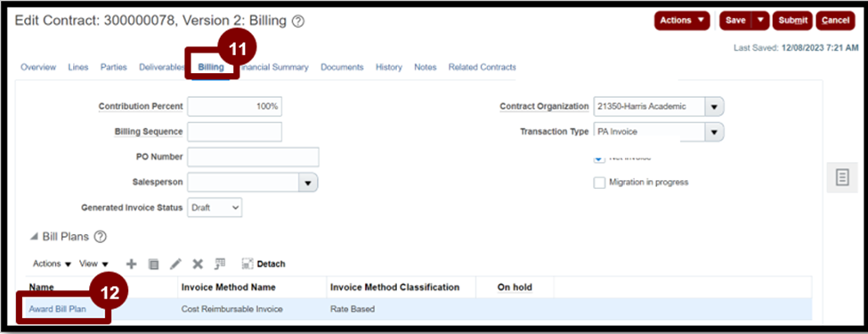Switch to the Overview tab
868x334 pixels.
(x=38, y=67)
